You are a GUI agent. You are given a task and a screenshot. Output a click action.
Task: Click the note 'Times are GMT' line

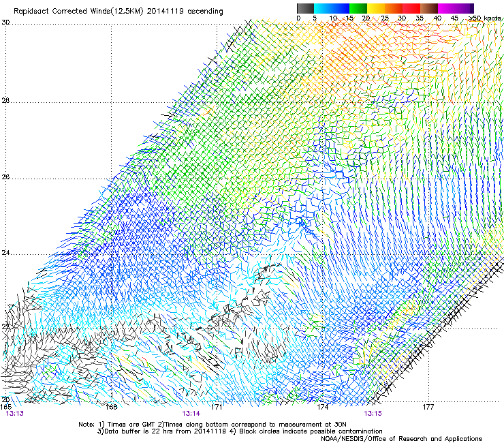coord(212,425)
